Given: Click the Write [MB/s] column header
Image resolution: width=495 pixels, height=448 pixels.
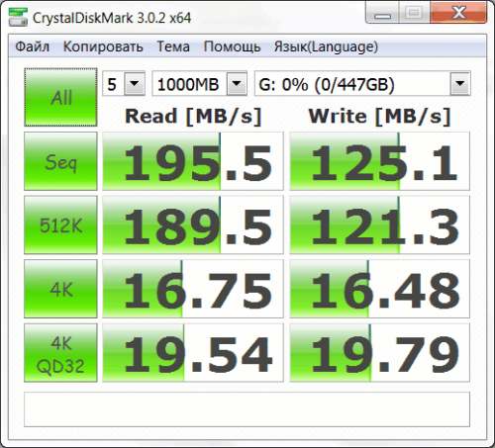Looking at the screenshot, I should point(379,117).
